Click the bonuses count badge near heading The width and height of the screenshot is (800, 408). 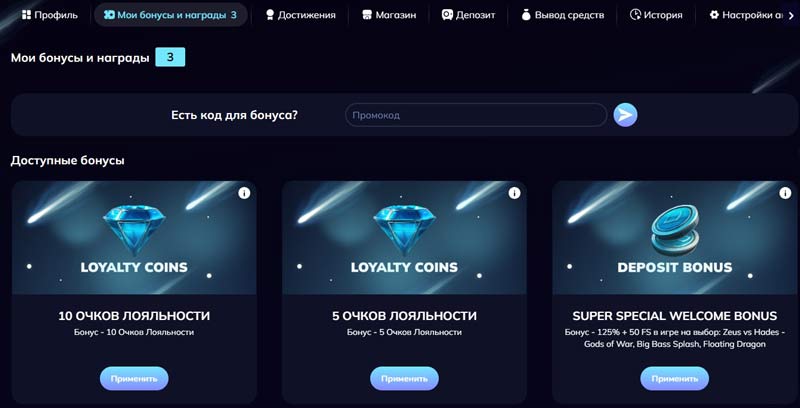pos(170,57)
